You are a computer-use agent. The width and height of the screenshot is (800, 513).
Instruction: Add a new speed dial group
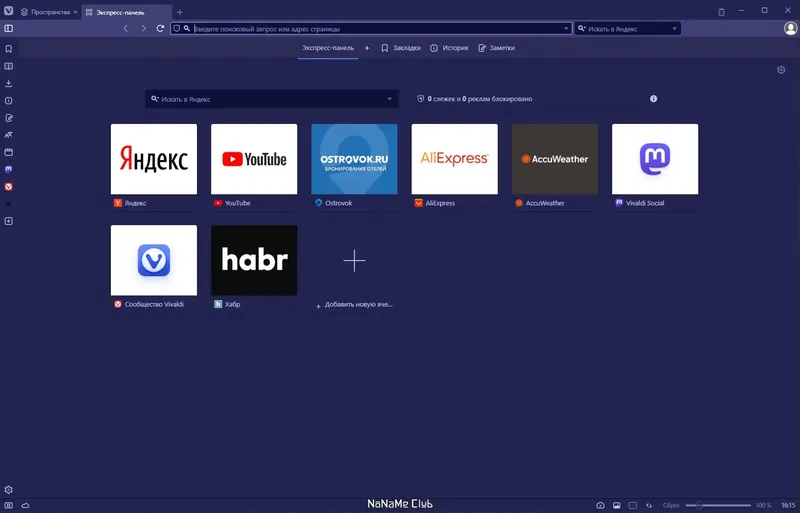pyautogui.click(x=367, y=48)
